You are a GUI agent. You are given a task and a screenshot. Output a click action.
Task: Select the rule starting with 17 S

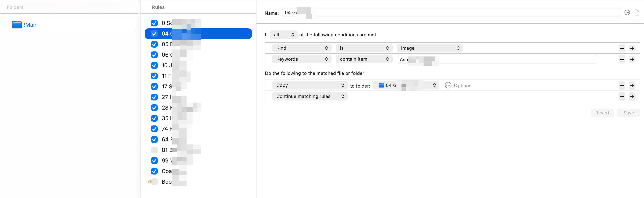click(198, 87)
